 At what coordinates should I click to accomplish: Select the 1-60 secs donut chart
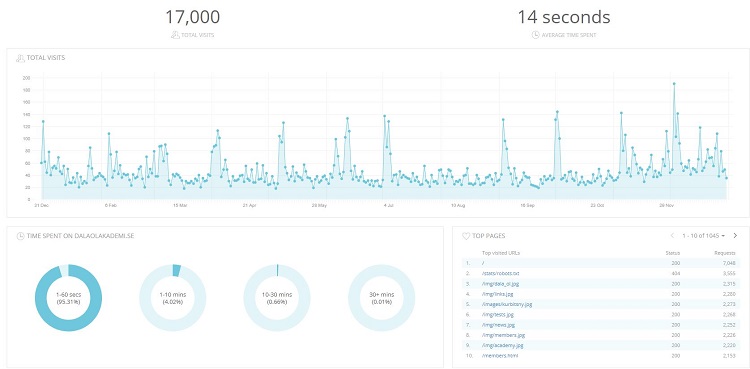click(x=68, y=298)
